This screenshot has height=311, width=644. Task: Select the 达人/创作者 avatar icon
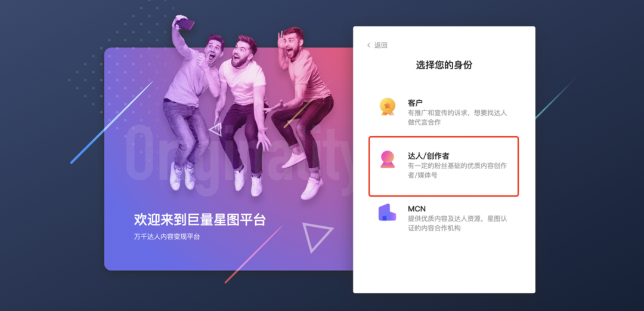pyautogui.click(x=388, y=159)
